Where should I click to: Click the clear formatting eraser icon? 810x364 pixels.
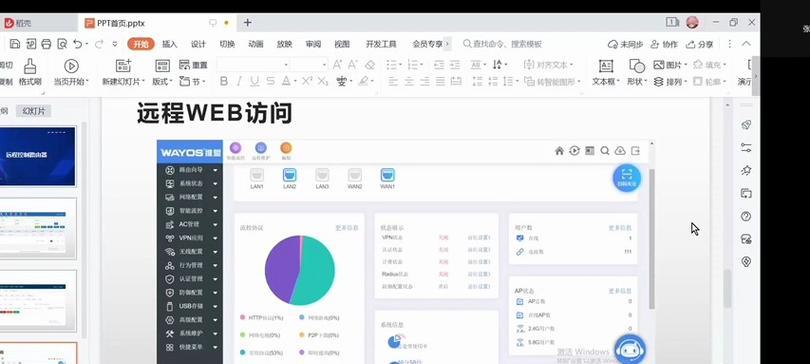[x=370, y=65]
